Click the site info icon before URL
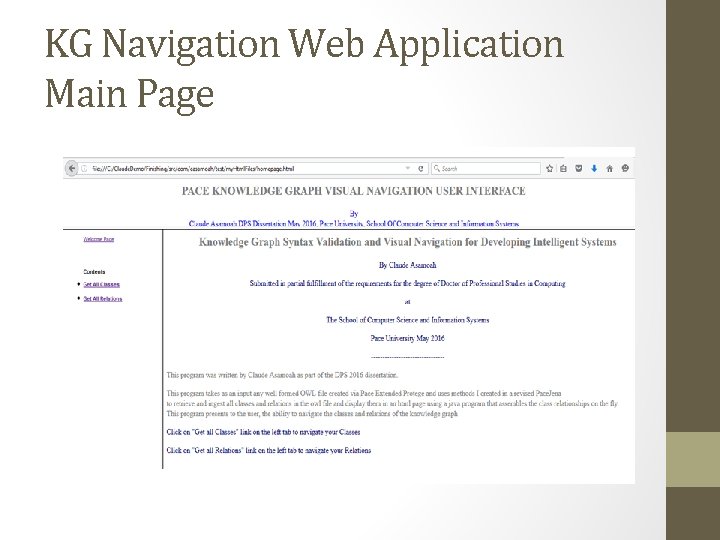720x540 pixels. coord(84,169)
